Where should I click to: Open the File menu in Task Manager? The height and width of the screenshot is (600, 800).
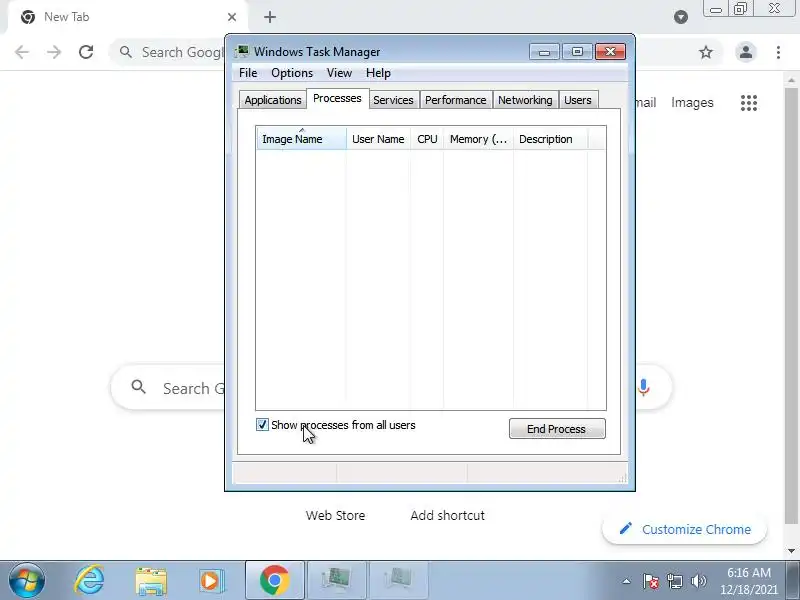(x=248, y=73)
